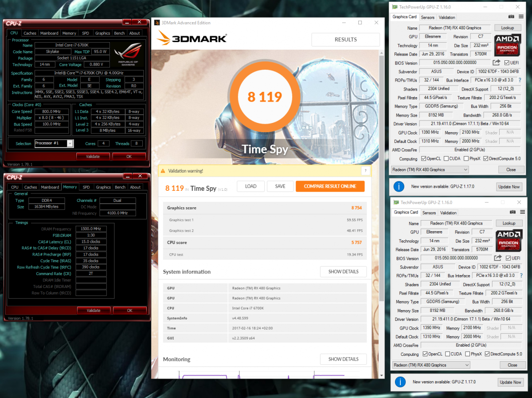
Task: Switch to Sensors tab in lower GPU-Z window
Action: click(429, 213)
